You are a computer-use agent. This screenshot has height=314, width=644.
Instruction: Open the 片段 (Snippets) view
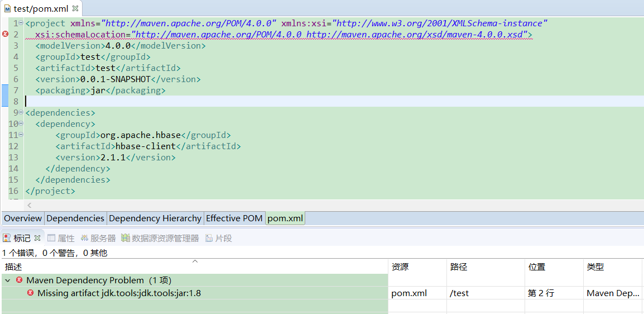point(219,238)
